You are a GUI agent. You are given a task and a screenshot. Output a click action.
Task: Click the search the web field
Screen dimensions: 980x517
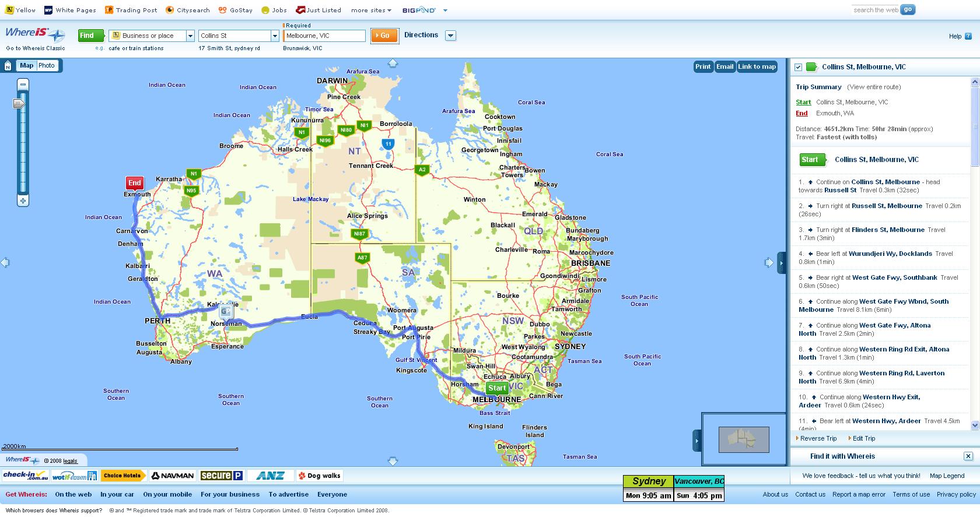(875, 10)
